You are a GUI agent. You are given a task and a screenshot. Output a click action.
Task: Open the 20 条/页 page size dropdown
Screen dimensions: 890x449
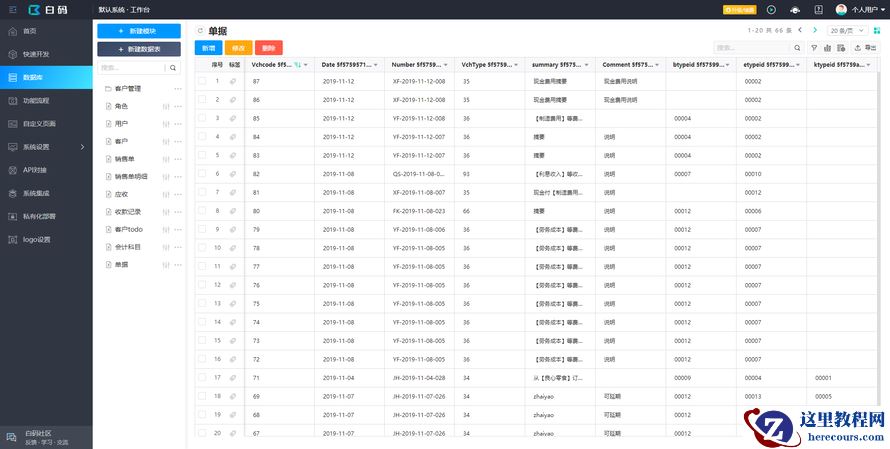(847, 31)
